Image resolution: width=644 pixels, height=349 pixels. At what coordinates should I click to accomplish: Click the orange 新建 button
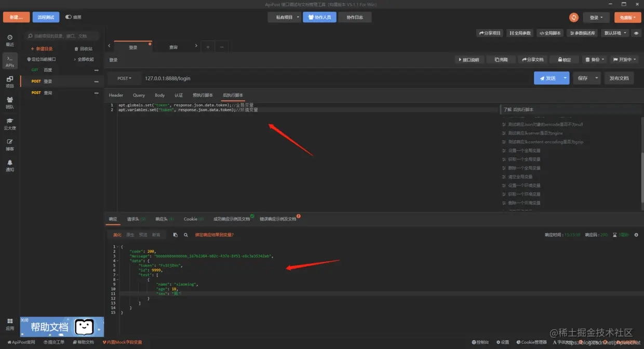[16, 17]
